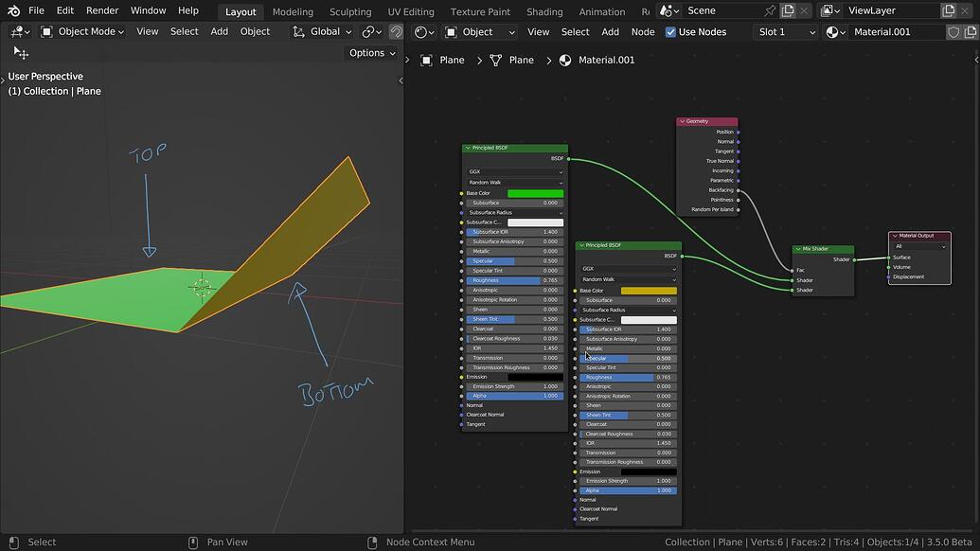Switch to the Sculpting workspace tab
The height and width of the screenshot is (551, 980).
tap(350, 12)
